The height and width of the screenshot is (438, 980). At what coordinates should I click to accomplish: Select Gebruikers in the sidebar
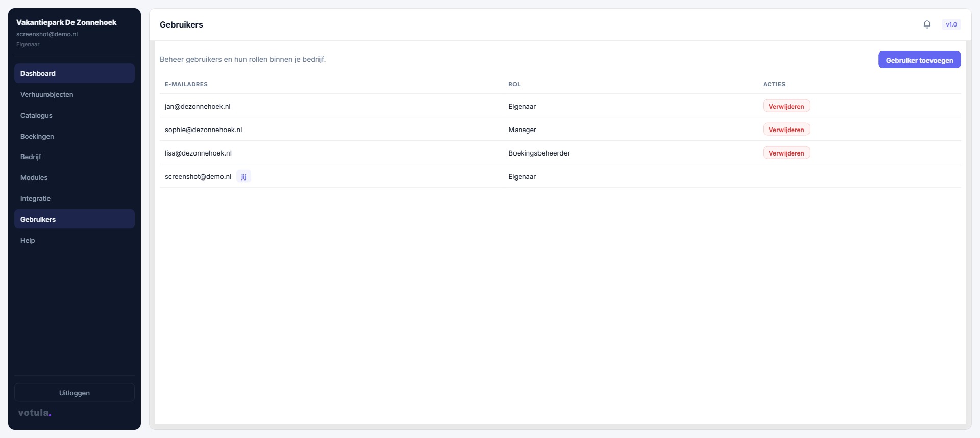pos(75,219)
